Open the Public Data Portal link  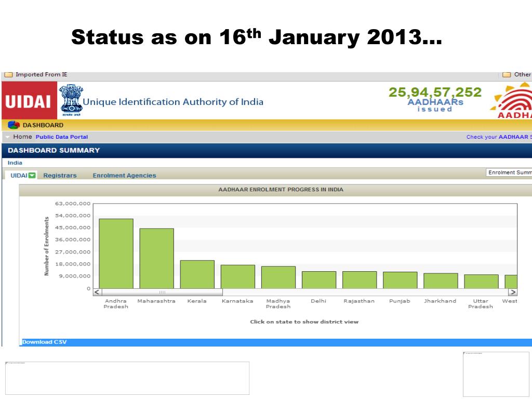click(62, 137)
